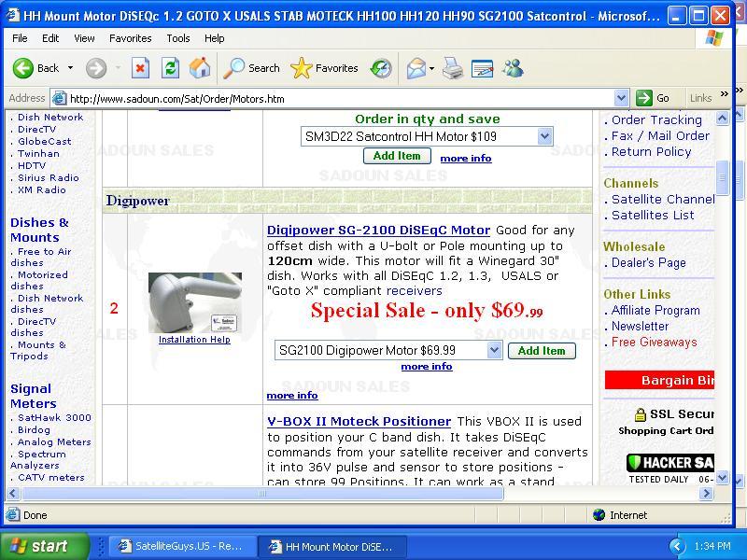Click the green Go arrow button
747x560 pixels.
tap(644, 99)
